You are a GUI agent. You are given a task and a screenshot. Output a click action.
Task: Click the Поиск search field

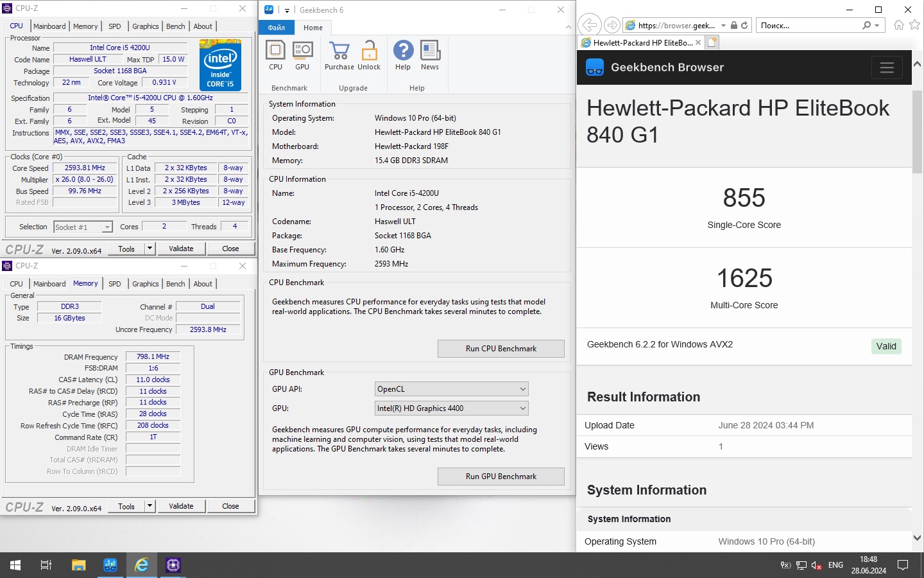pyautogui.click(x=809, y=26)
